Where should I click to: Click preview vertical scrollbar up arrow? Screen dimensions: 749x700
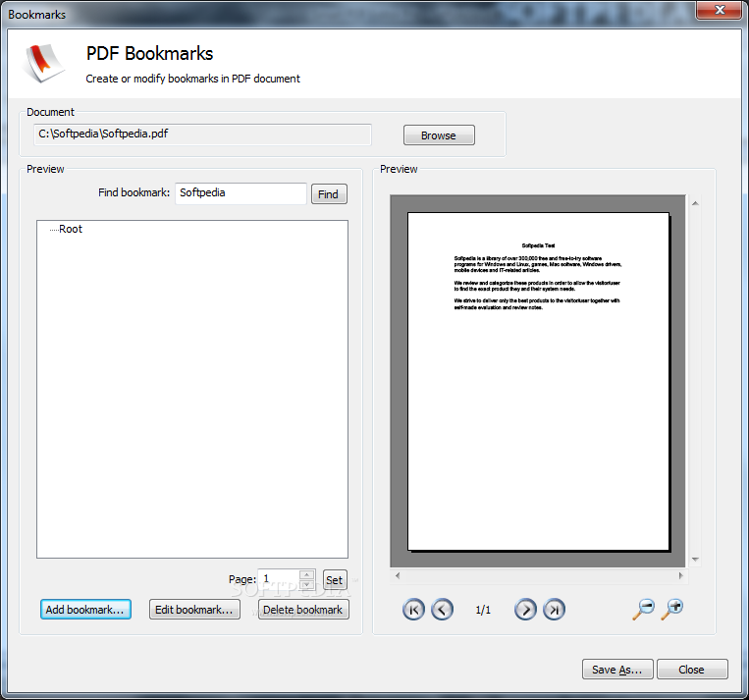click(695, 203)
